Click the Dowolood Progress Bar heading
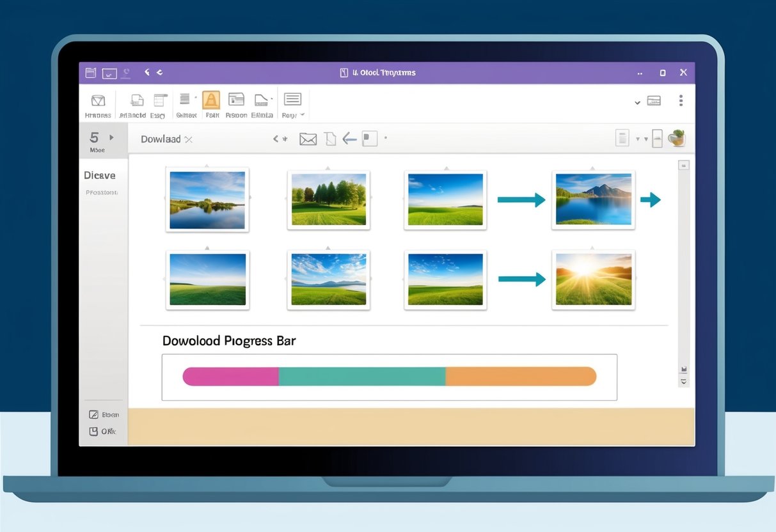776x532 pixels. [228, 341]
